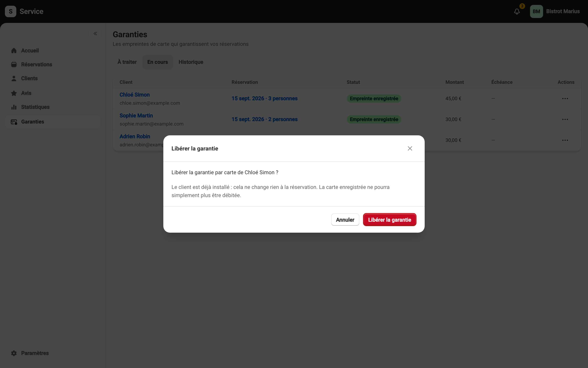Viewport: 588px width, 368px height.
Task: Click the 45,00 € amount
Action: point(453,99)
